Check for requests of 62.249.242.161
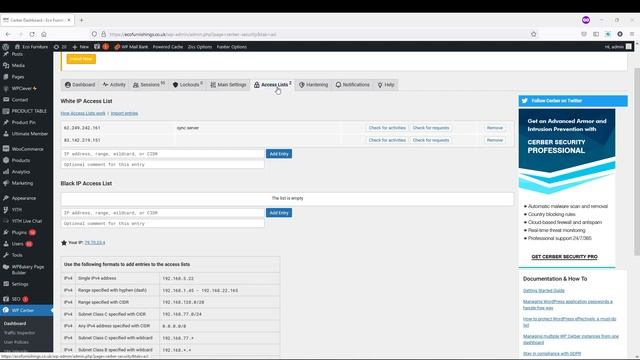Viewport: 640px width, 360px height. (x=431, y=128)
